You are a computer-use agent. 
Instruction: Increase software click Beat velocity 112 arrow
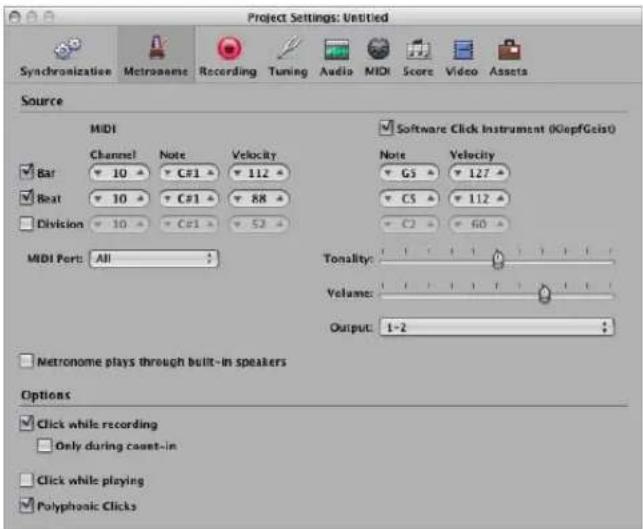pyautogui.click(x=500, y=199)
